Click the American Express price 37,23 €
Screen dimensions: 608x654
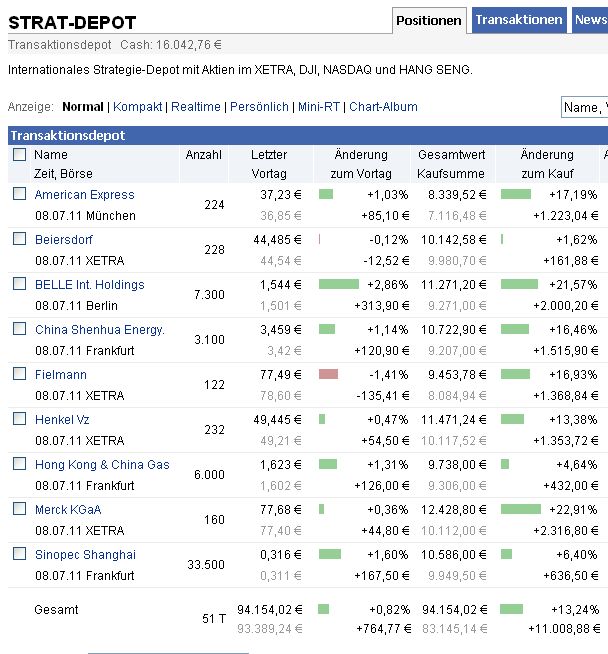coord(281,195)
